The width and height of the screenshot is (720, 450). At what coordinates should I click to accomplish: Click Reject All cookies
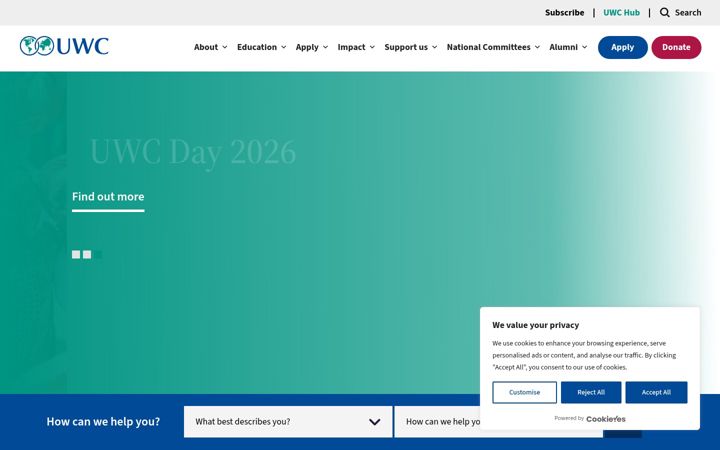591,393
